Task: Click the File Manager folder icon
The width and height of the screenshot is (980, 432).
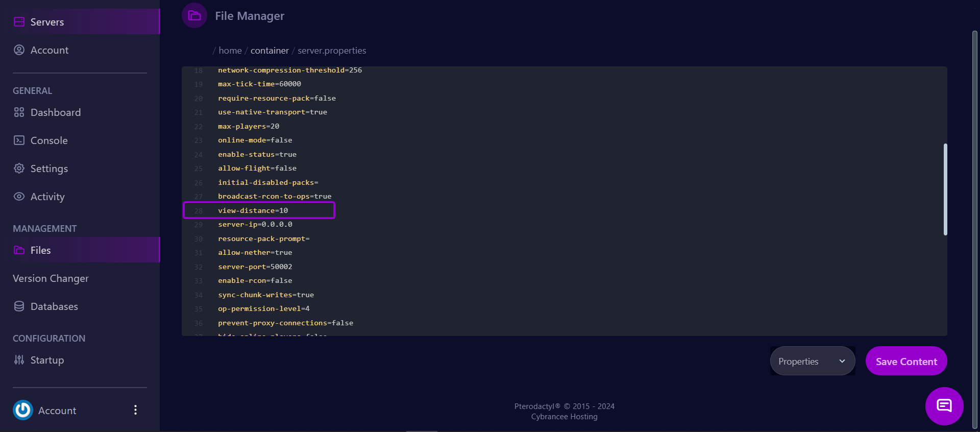Action: point(194,16)
